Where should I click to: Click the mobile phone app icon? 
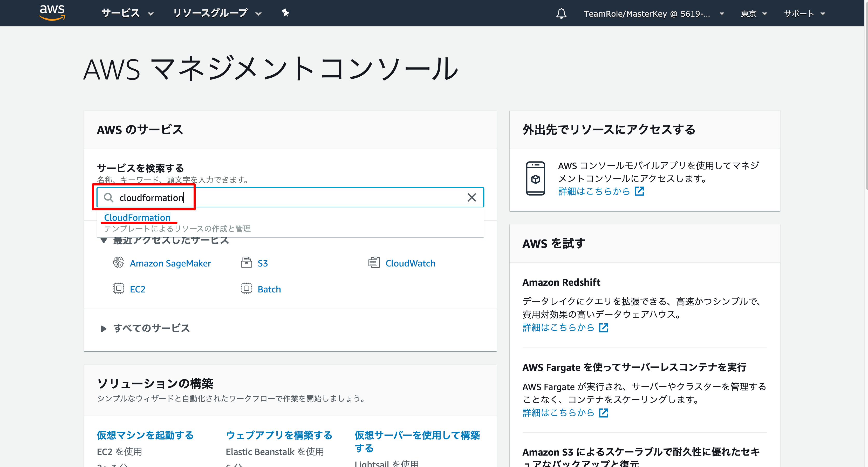coord(535,178)
